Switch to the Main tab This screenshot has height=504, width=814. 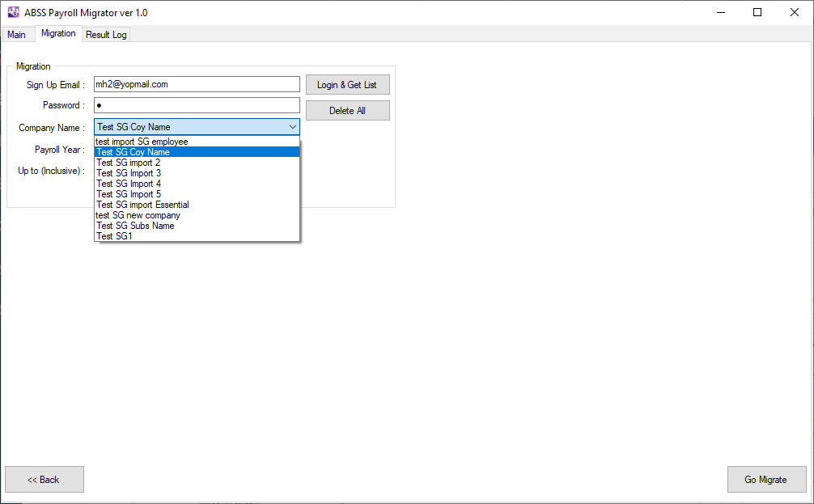(17, 34)
